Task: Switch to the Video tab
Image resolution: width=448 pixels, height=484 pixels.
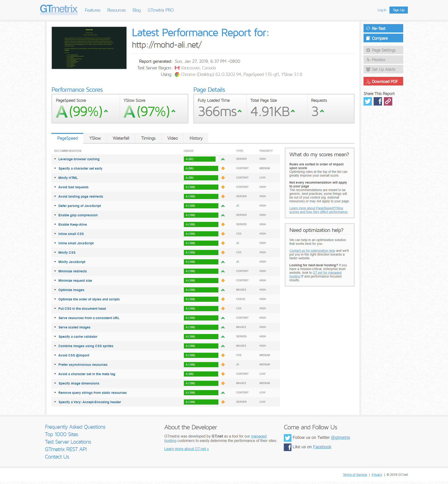Action: (x=172, y=138)
